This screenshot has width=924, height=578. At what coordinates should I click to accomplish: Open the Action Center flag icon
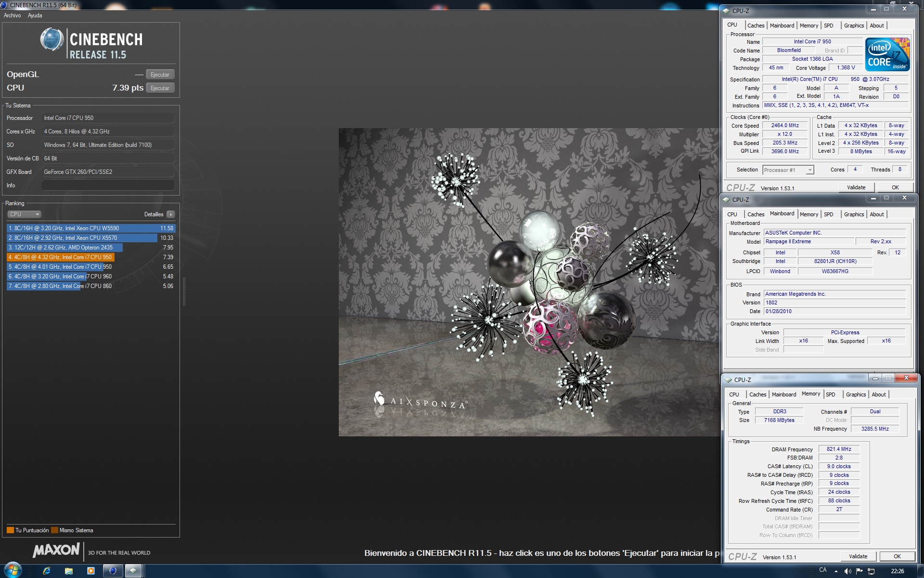[x=860, y=571]
